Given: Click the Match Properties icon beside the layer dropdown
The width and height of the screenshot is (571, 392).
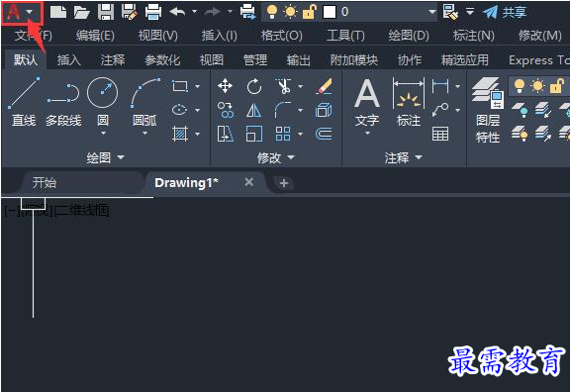Looking at the screenshot, I should click(x=450, y=12).
